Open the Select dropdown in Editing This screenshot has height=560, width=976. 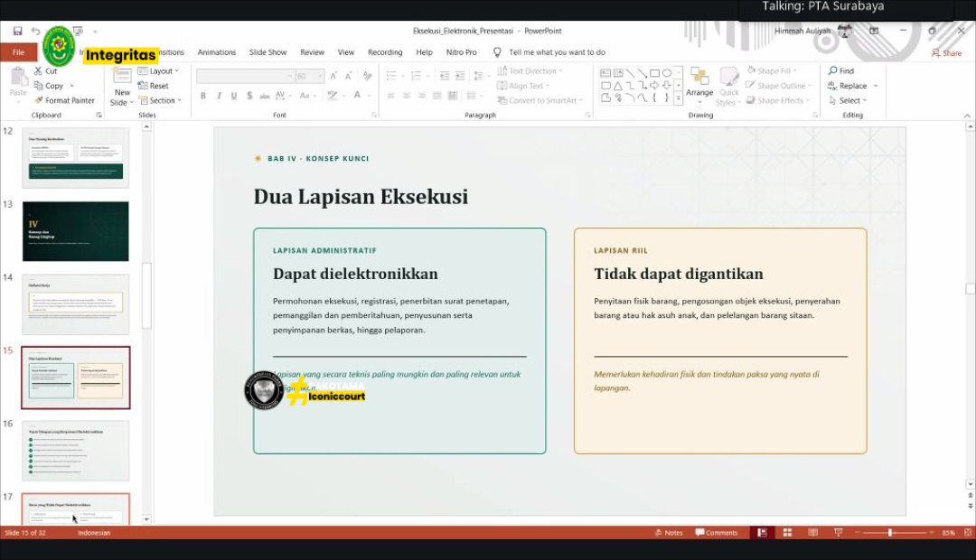pos(848,100)
